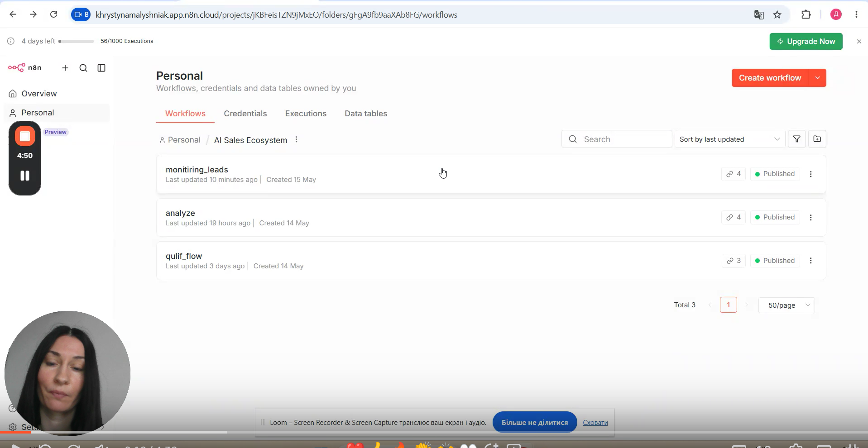Switch to the Executions tab
This screenshot has height=448, width=868.
pos(306,114)
